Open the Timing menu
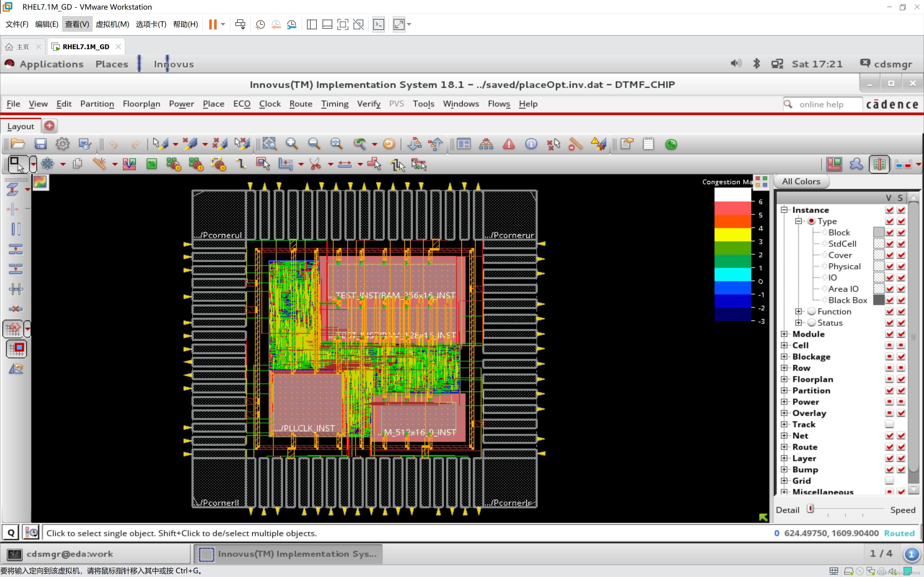The height and width of the screenshot is (577, 924). point(334,104)
